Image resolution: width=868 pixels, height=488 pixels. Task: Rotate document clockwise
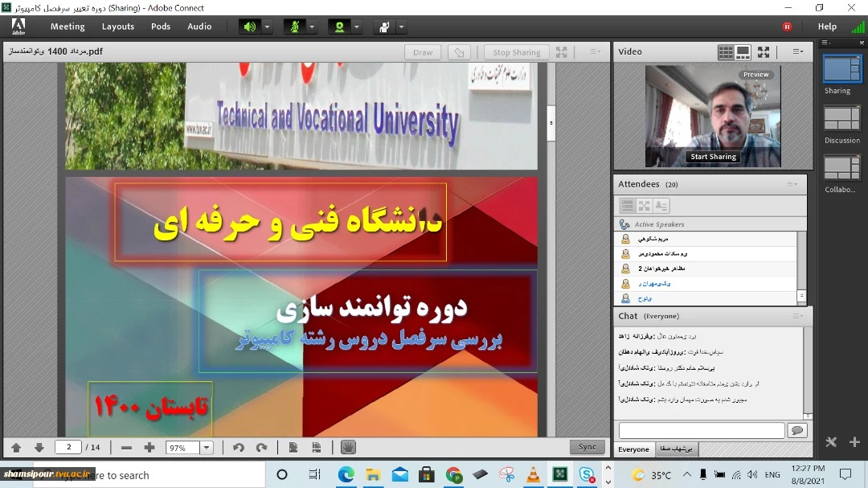pos(261,448)
